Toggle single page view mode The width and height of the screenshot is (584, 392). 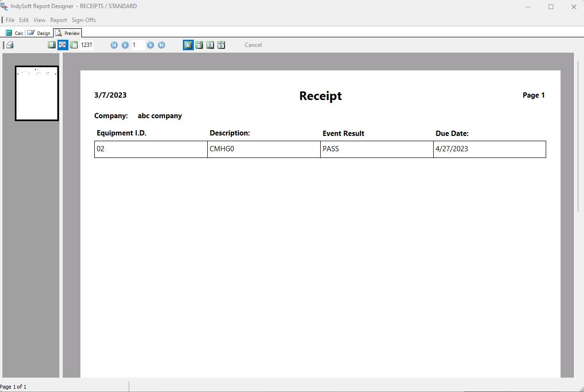[188, 45]
